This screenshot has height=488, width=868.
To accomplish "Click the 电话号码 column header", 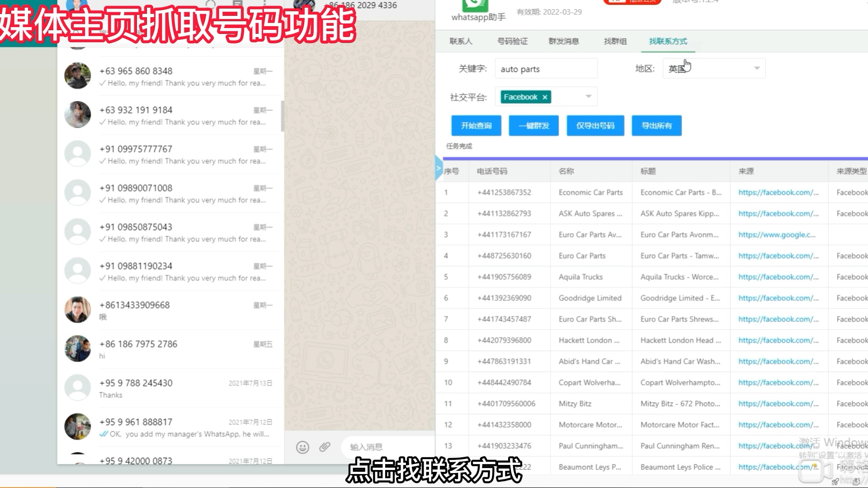I will [x=492, y=171].
